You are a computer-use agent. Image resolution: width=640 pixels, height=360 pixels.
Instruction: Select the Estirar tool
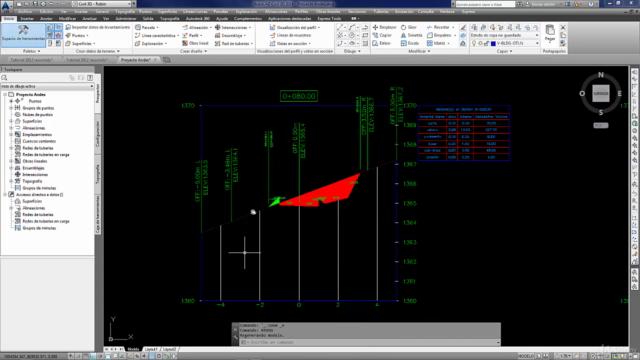pyautogui.click(x=382, y=43)
